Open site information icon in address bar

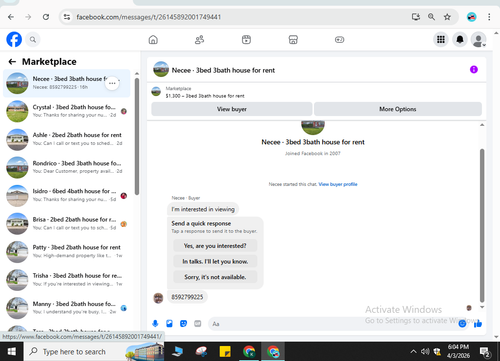coord(67,17)
